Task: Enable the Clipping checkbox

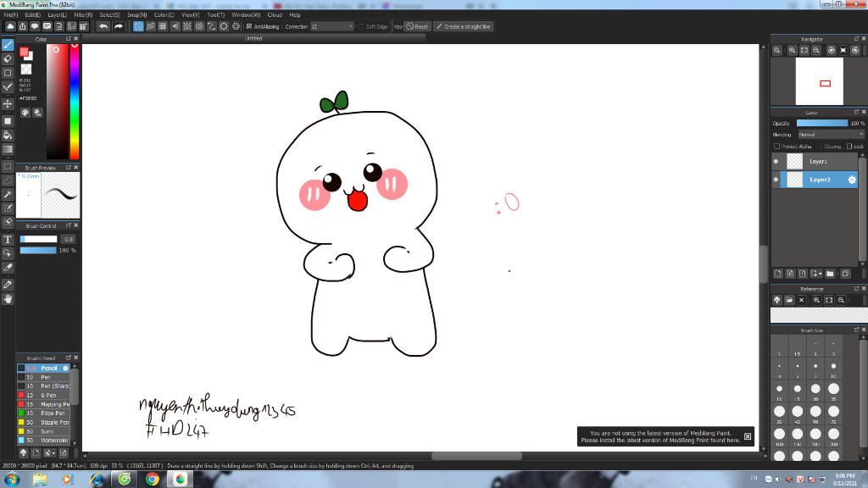Action: click(820, 147)
